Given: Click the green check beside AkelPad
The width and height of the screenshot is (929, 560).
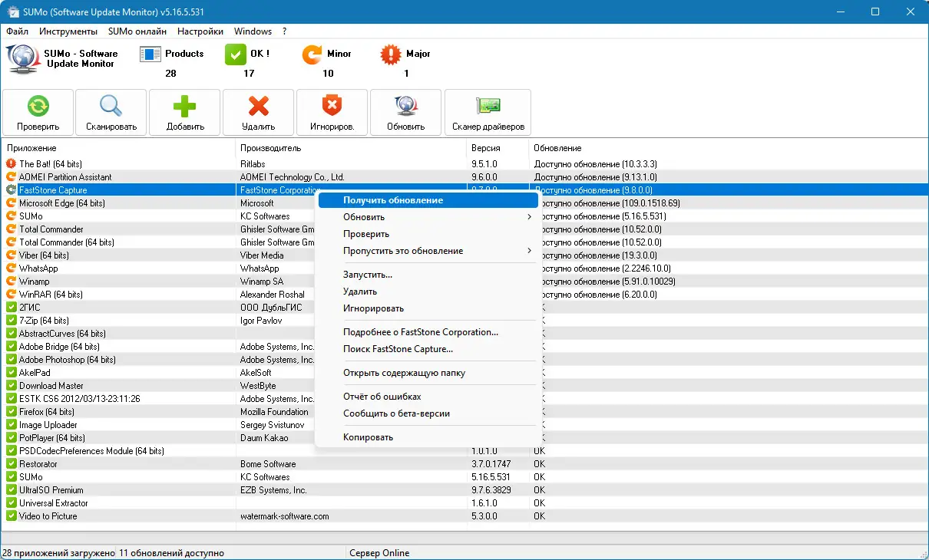Looking at the screenshot, I should pos(11,373).
